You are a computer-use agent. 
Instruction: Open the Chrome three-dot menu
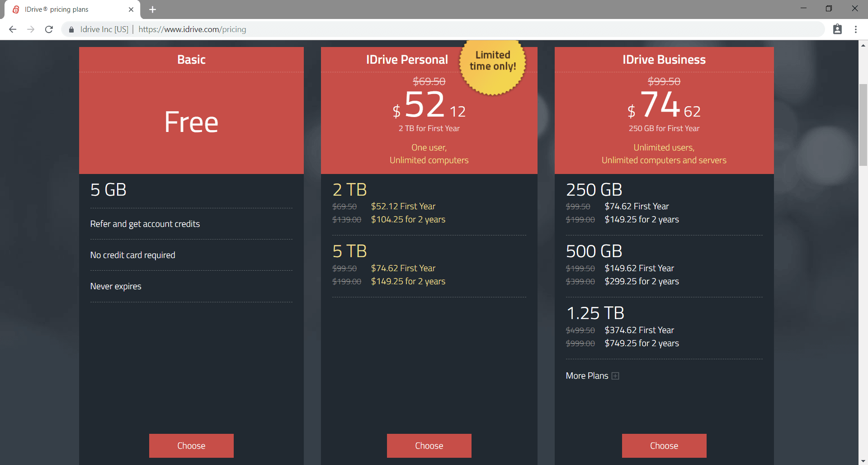[x=855, y=29]
